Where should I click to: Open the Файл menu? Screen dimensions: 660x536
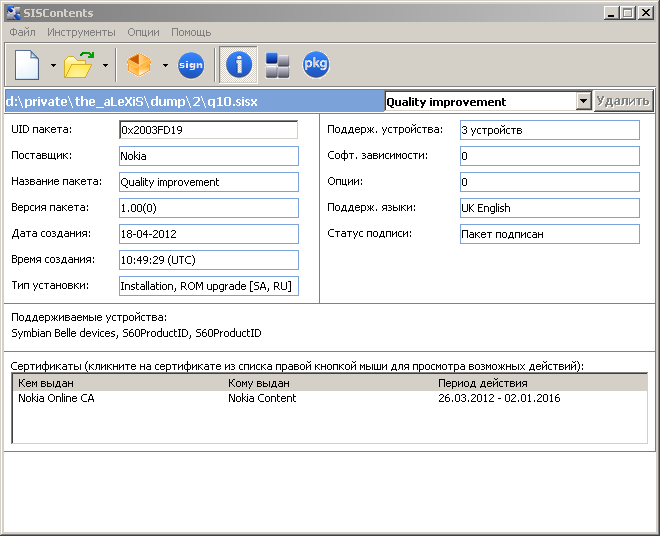tap(22, 32)
